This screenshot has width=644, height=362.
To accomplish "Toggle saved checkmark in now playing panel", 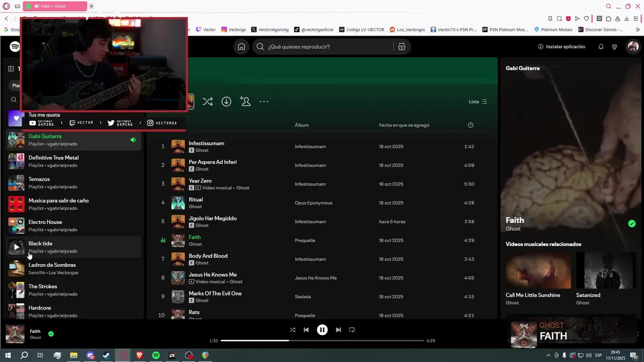I will 632,224.
